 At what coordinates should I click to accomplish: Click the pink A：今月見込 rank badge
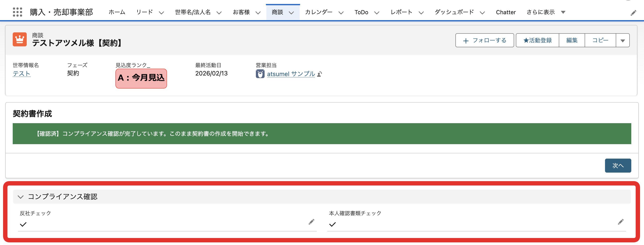tap(141, 78)
